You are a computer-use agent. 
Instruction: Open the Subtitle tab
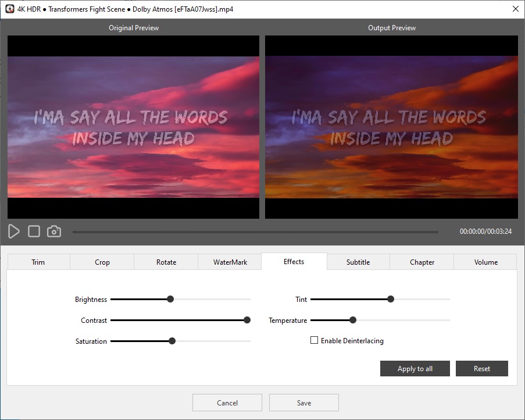358,262
